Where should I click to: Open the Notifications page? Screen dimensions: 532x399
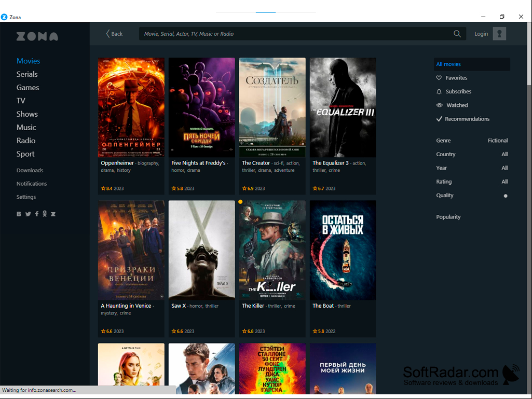click(x=32, y=184)
